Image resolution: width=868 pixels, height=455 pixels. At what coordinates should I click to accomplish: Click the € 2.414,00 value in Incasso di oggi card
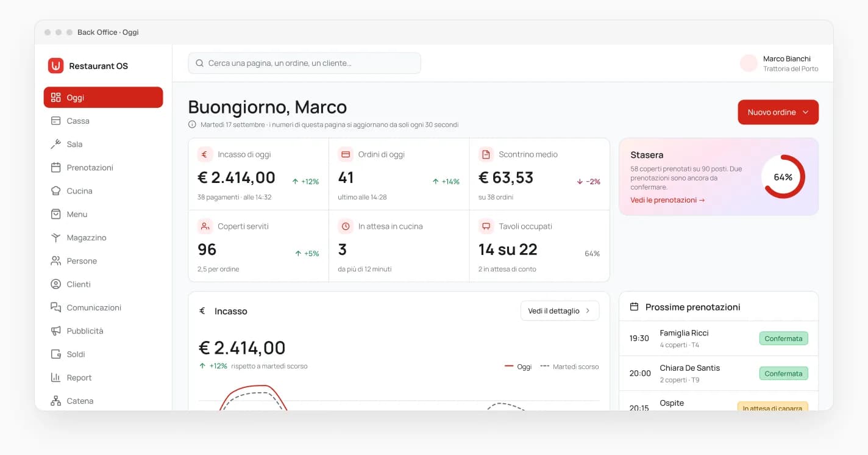[237, 177]
